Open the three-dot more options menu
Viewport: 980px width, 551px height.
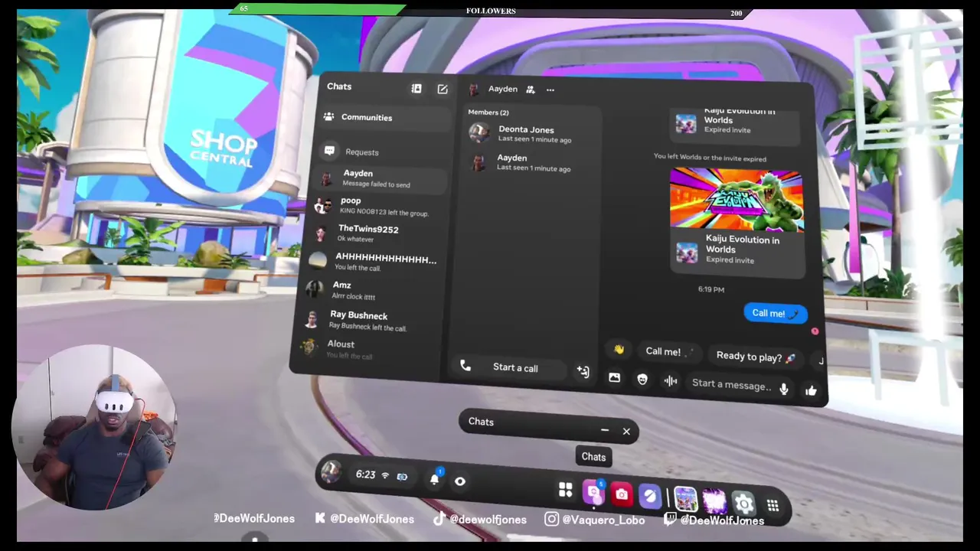click(550, 90)
